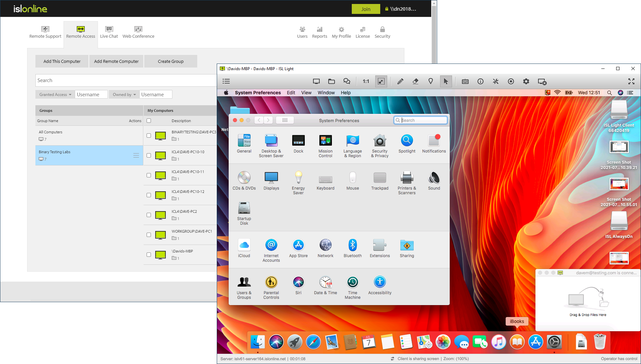
Task: Check the select-all computers header checkbox
Action: coord(149,120)
